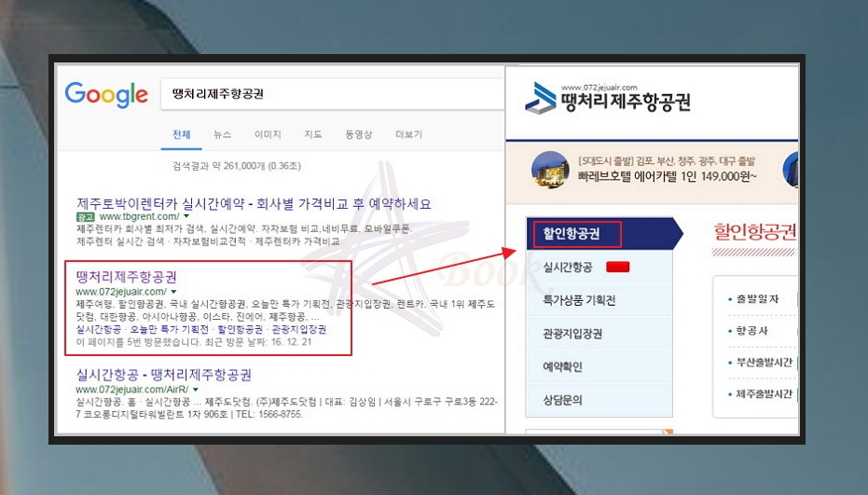The image size is (868, 495).
Task: Click the 할인항공권 sitelink under the result
Action: click(240, 329)
